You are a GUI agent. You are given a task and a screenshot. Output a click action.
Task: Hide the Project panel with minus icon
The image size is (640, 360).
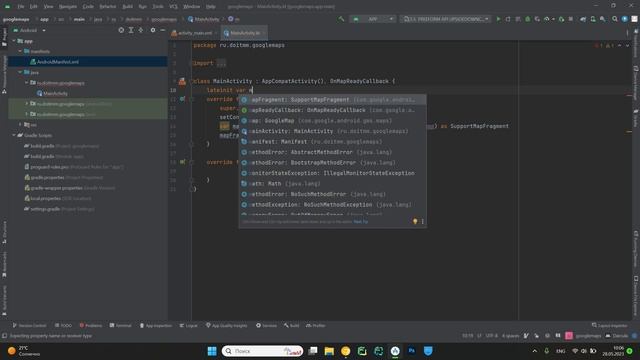[x=162, y=30]
